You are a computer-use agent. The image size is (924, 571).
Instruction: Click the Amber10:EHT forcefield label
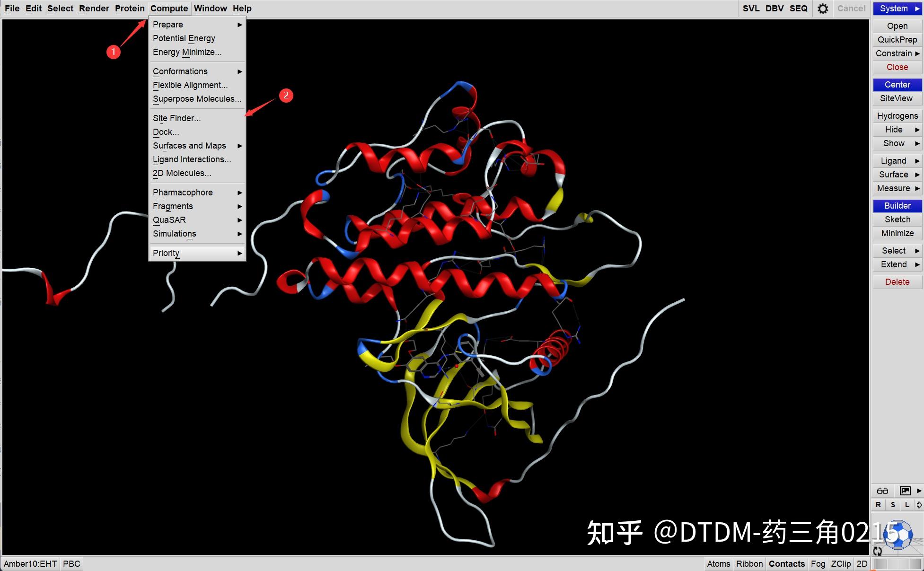click(x=30, y=563)
